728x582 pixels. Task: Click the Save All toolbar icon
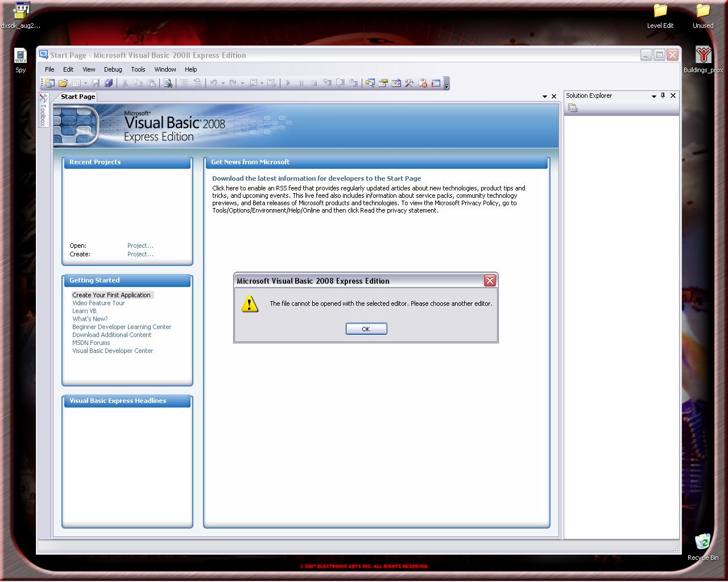(109, 83)
